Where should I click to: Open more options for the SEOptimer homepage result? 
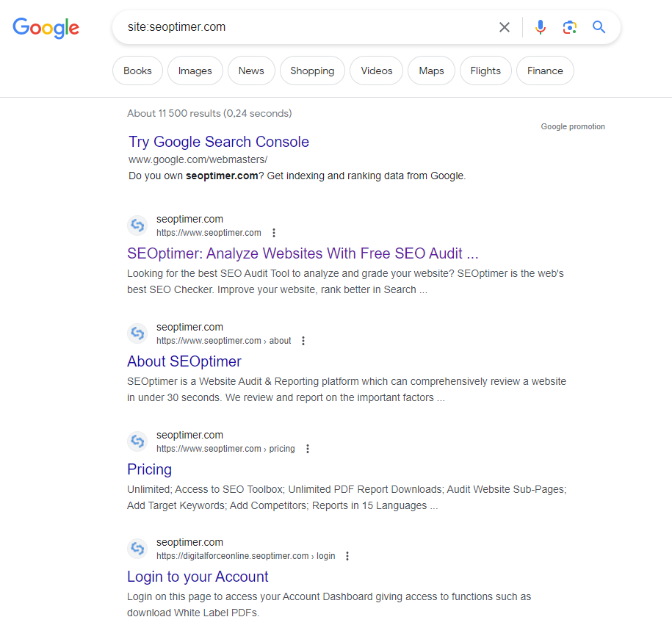[274, 233]
